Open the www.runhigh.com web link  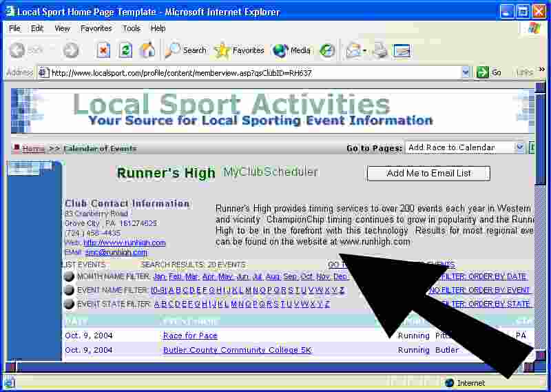click(125, 243)
